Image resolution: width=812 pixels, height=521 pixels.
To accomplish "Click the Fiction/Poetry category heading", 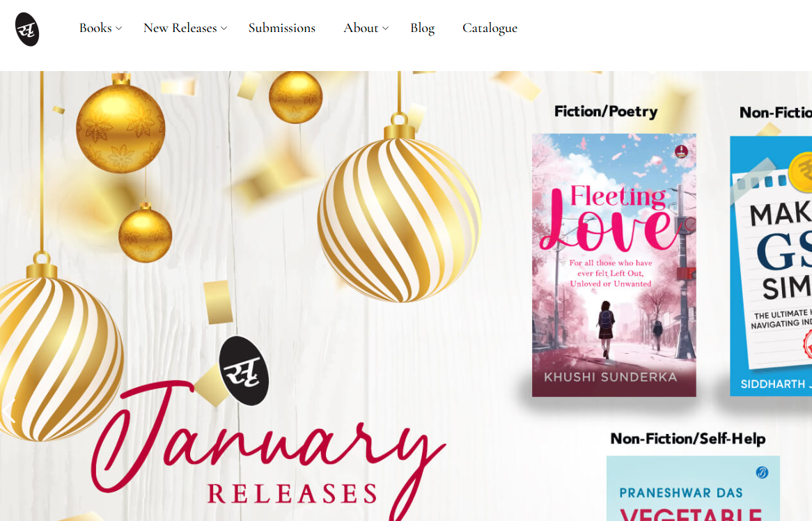I will (606, 111).
